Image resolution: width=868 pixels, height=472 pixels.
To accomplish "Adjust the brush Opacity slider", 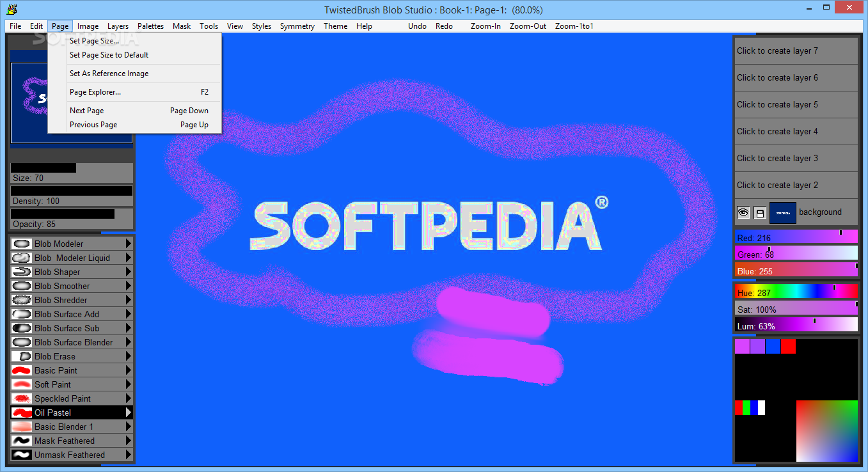I will (x=72, y=219).
